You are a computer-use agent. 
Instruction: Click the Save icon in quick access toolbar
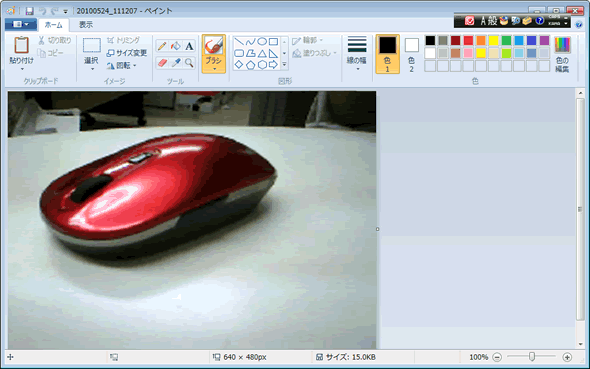(x=29, y=11)
